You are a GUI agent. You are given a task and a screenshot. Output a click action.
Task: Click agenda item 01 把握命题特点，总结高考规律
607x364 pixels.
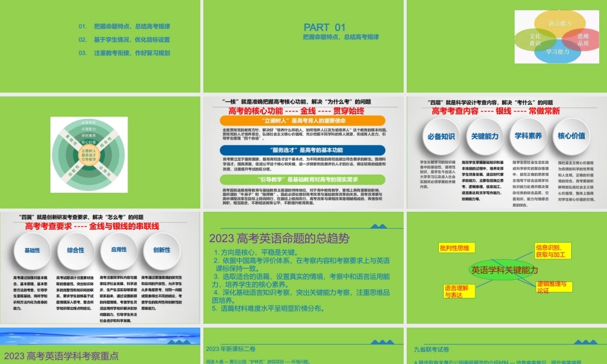(124, 26)
